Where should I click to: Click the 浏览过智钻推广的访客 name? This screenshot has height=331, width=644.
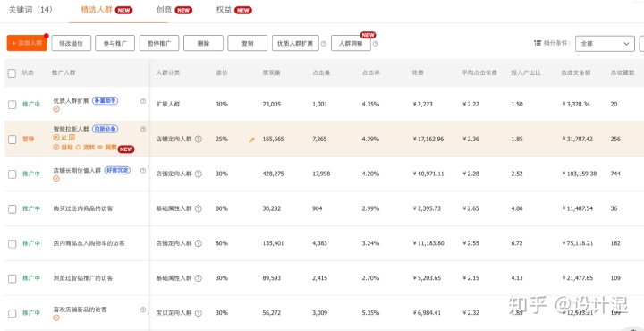(x=83, y=278)
